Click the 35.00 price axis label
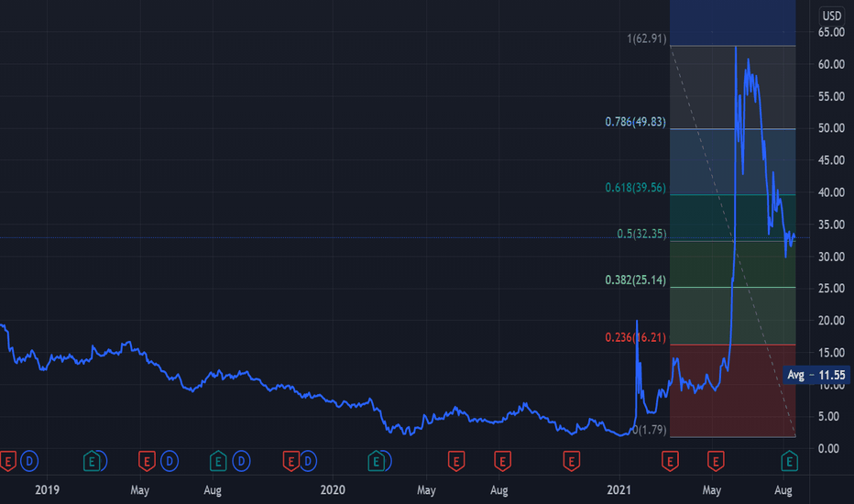Image resolution: width=854 pixels, height=504 pixels. [x=831, y=225]
